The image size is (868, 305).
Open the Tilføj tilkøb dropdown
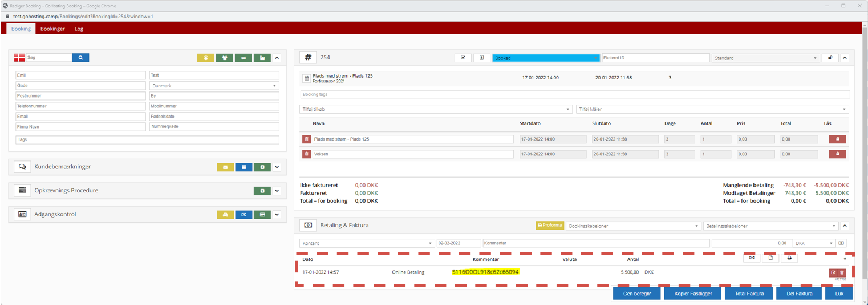tap(436, 109)
